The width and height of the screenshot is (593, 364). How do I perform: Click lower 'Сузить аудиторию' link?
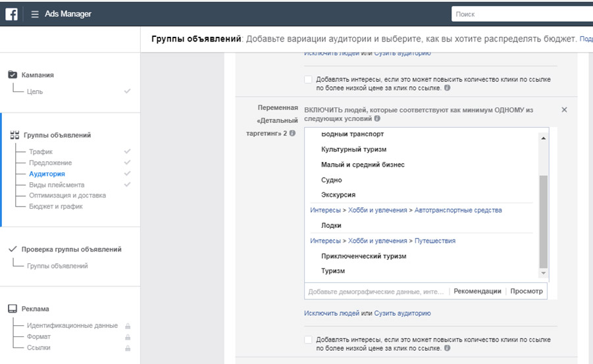402,313
